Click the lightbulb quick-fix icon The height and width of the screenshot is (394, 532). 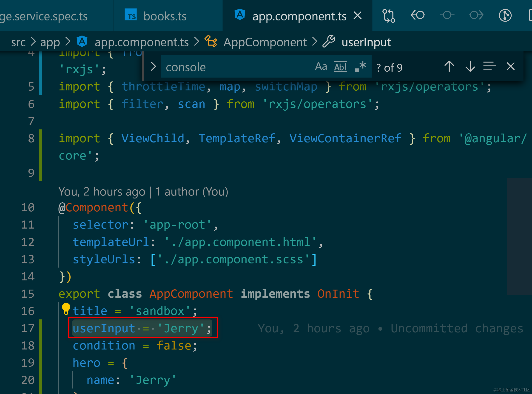click(x=66, y=309)
